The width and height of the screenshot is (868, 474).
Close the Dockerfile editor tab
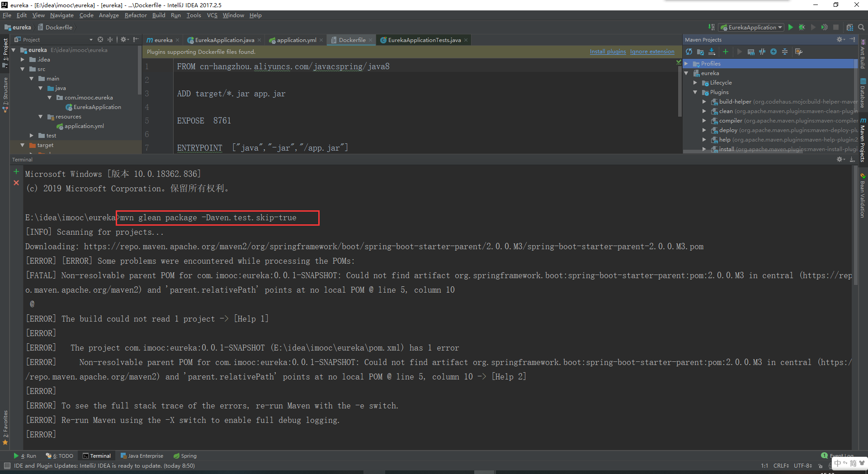[371, 40]
